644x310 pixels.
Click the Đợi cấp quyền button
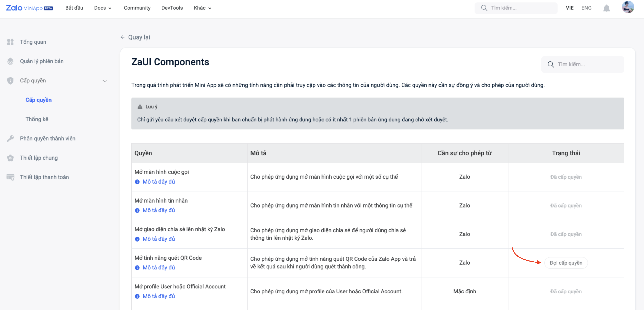[x=566, y=263]
